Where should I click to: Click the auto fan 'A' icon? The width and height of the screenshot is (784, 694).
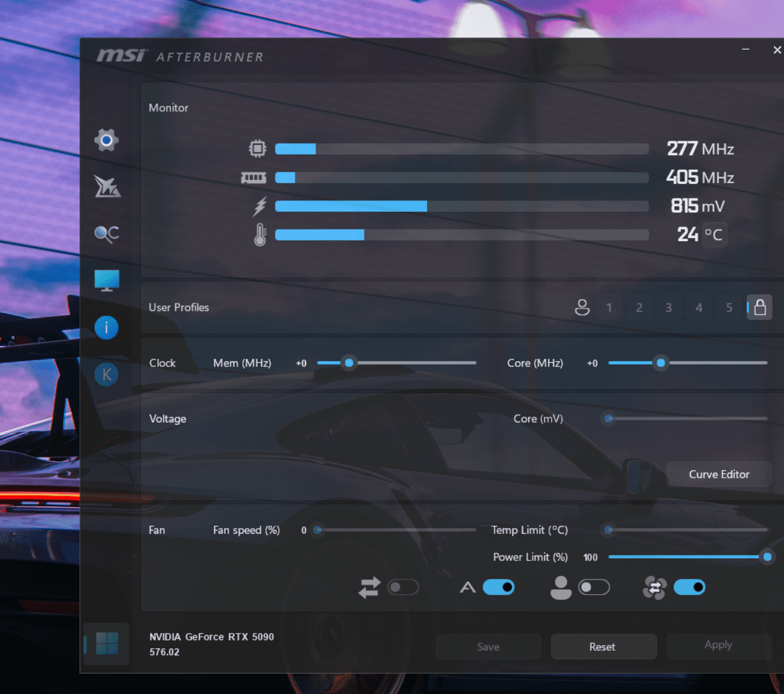click(468, 587)
